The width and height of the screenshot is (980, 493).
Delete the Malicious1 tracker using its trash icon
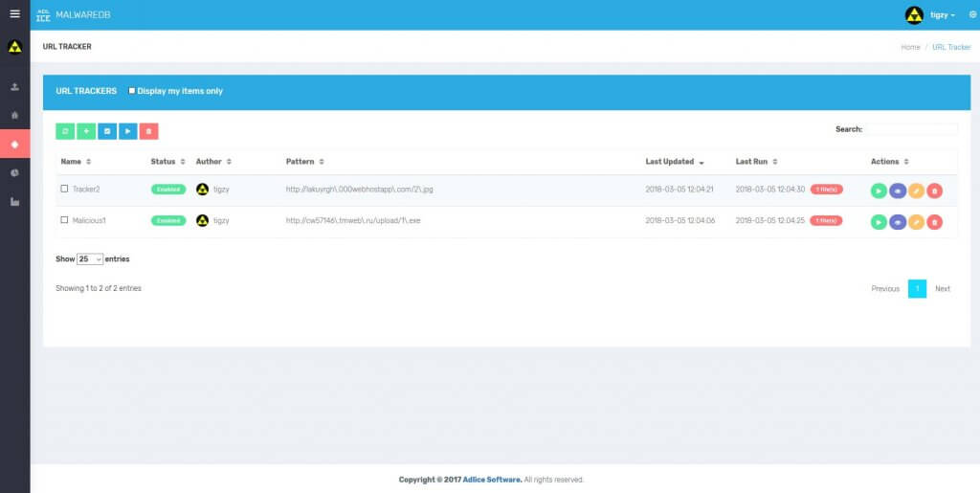tap(935, 222)
